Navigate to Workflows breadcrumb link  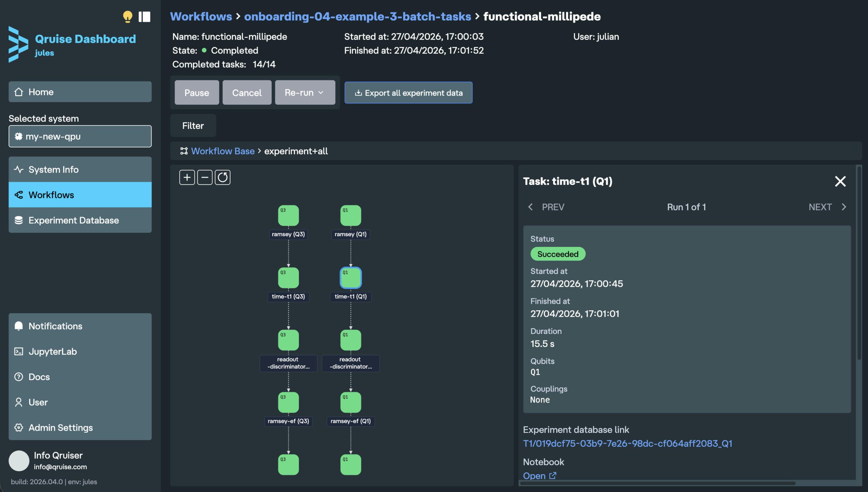click(x=201, y=16)
